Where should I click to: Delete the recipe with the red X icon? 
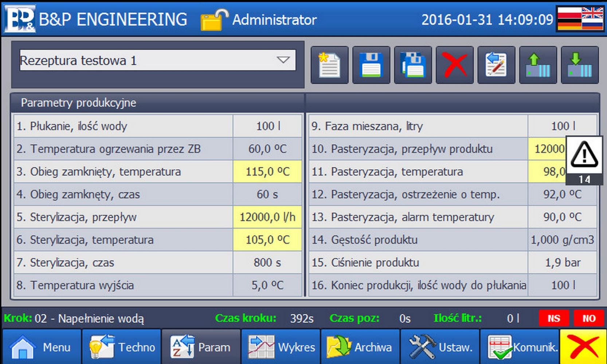[454, 65]
